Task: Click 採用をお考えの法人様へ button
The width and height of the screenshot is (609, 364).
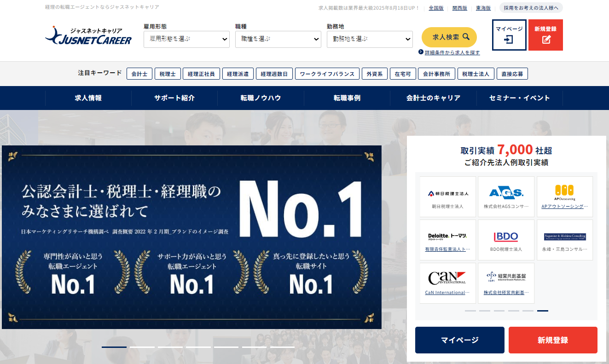Action: (x=531, y=8)
